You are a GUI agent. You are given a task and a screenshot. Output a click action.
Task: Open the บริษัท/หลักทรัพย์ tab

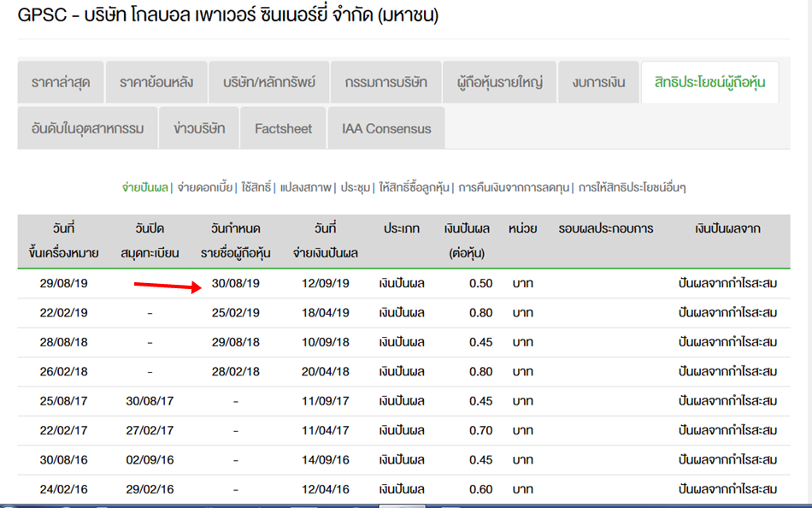coord(269,82)
